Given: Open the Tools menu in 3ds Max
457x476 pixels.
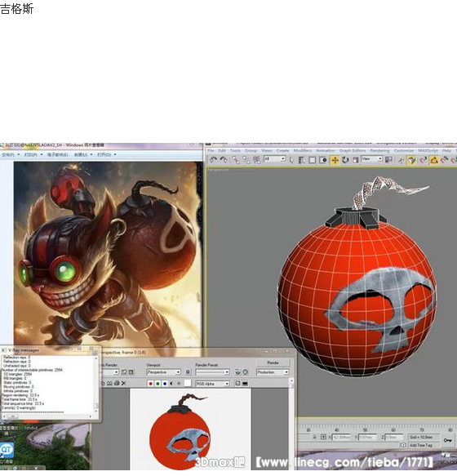Looking at the screenshot, I should (235, 150).
